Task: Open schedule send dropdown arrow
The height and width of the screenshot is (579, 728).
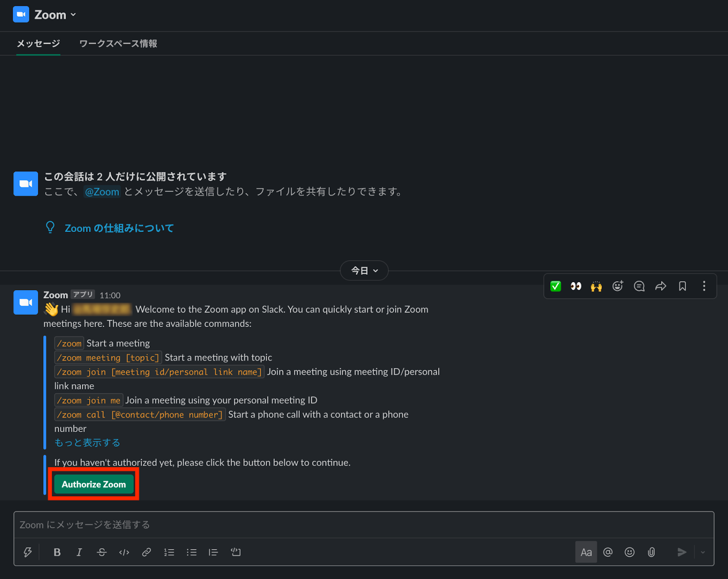Action: pos(703,552)
